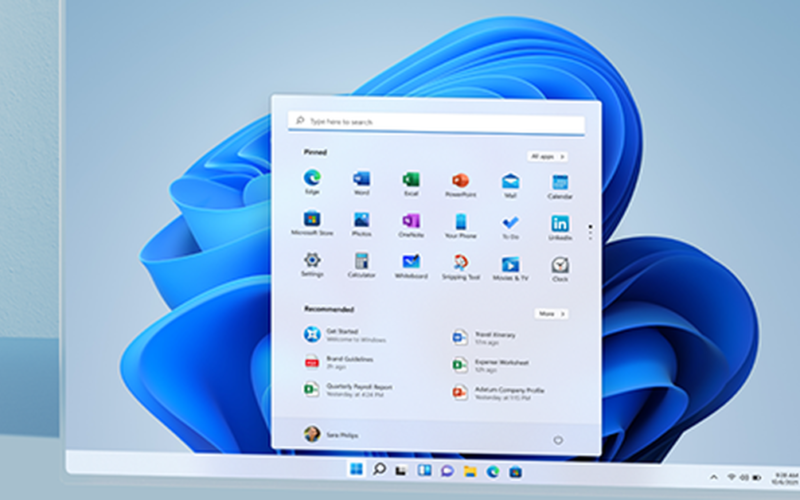The width and height of the screenshot is (800, 500).
Task: Click the Wi-Fi icon in system tray
Action: click(x=732, y=477)
